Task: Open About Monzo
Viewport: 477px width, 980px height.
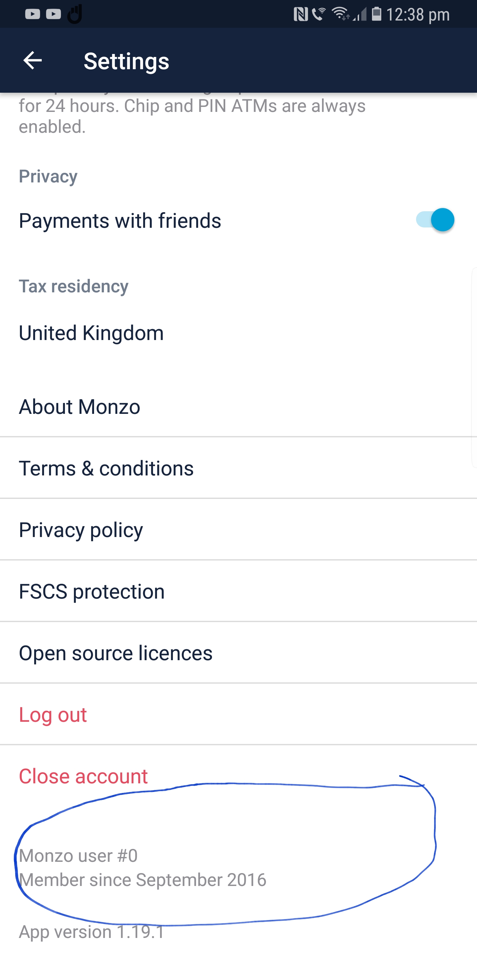Action: pos(238,406)
